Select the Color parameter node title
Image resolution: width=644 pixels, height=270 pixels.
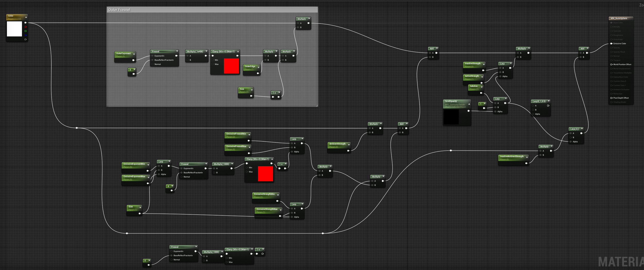coord(11,16)
